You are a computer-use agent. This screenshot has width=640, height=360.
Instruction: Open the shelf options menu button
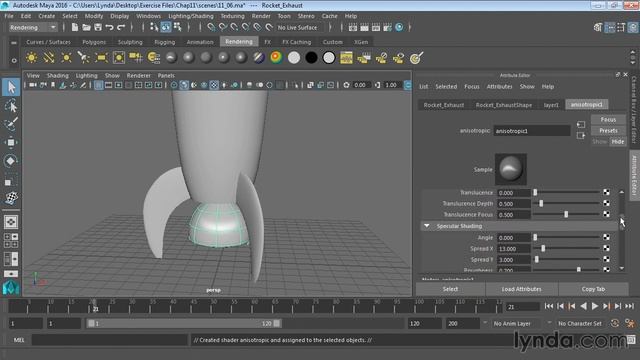(x=14, y=60)
